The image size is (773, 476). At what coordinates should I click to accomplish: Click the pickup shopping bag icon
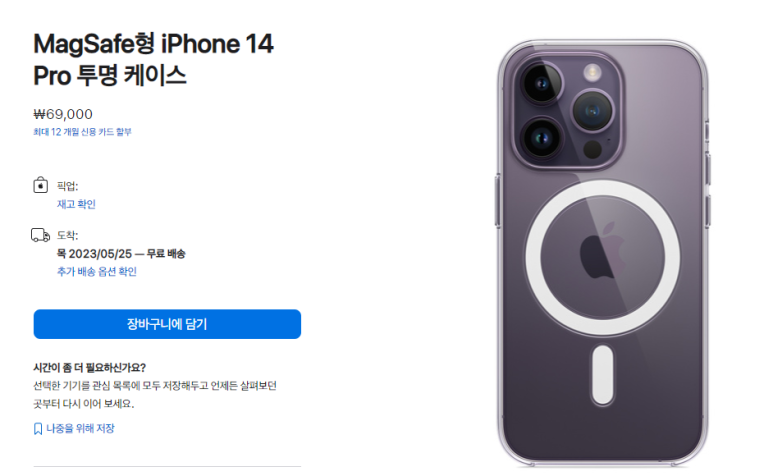coord(40,185)
